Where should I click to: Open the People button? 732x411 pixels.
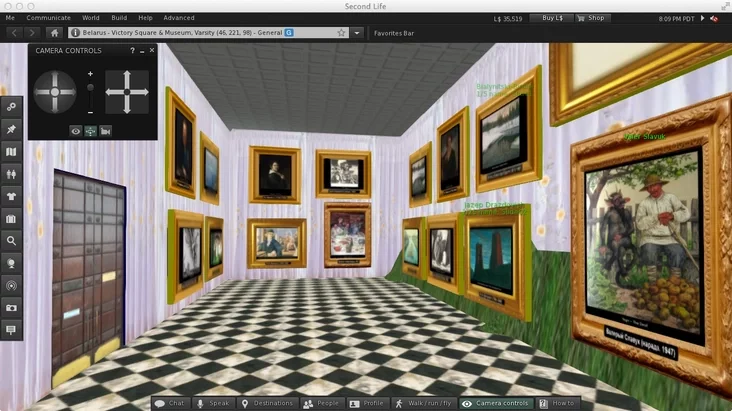322,404
